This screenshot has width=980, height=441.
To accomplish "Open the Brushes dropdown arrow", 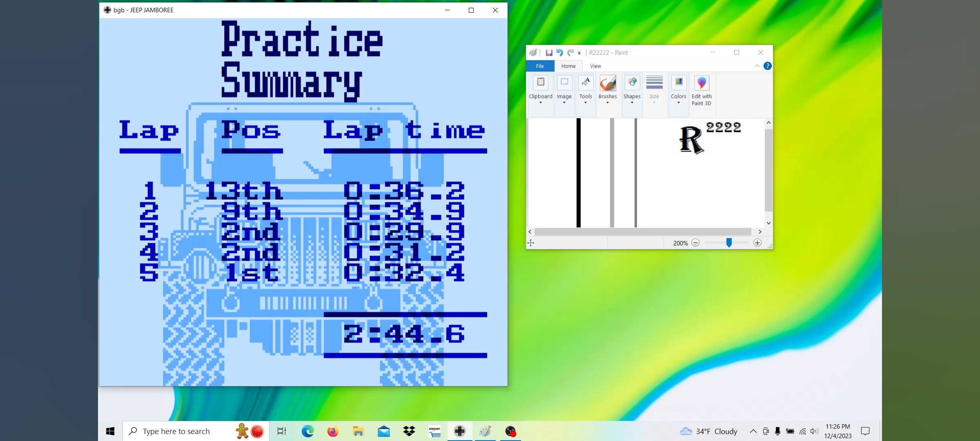I will [x=608, y=103].
